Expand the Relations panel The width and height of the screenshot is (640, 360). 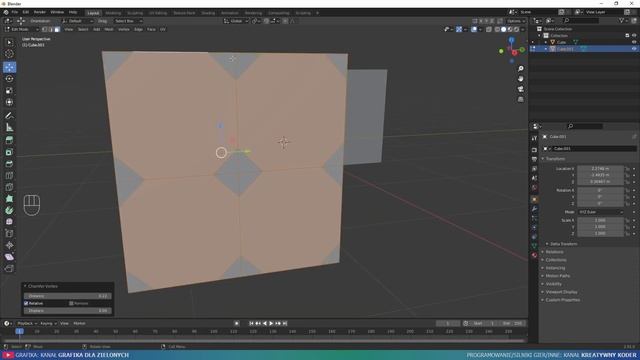click(x=554, y=252)
